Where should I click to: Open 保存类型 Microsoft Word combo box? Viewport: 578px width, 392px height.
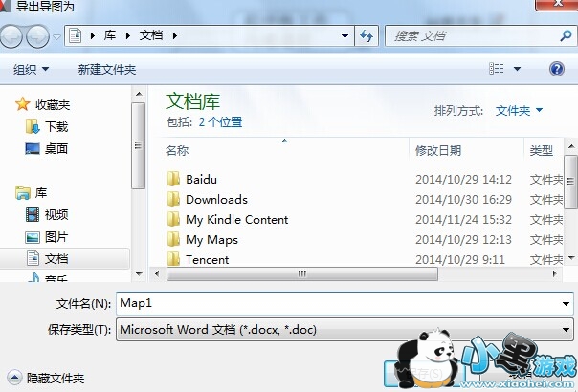click(x=345, y=329)
